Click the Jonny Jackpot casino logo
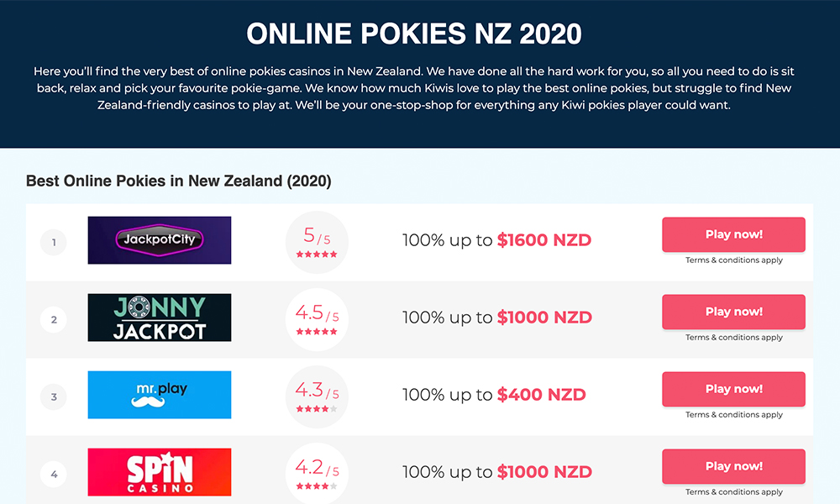The height and width of the screenshot is (504, 840). point(160,318)
